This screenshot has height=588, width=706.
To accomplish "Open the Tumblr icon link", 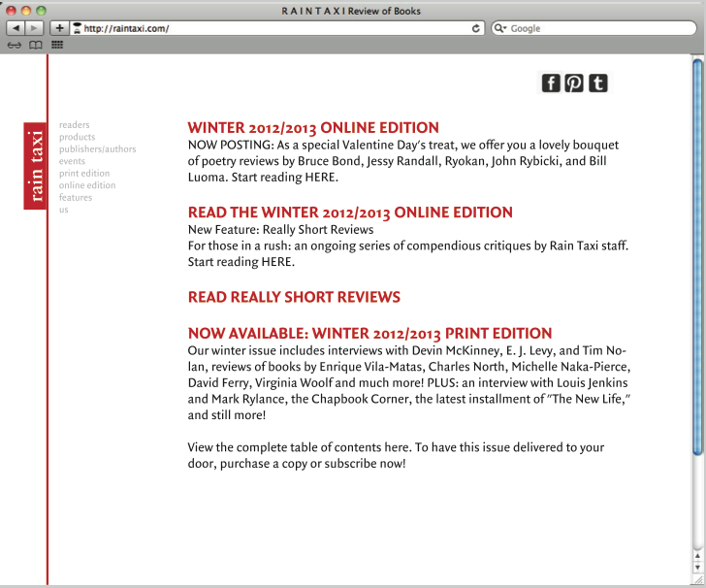I will click(598, 83).
